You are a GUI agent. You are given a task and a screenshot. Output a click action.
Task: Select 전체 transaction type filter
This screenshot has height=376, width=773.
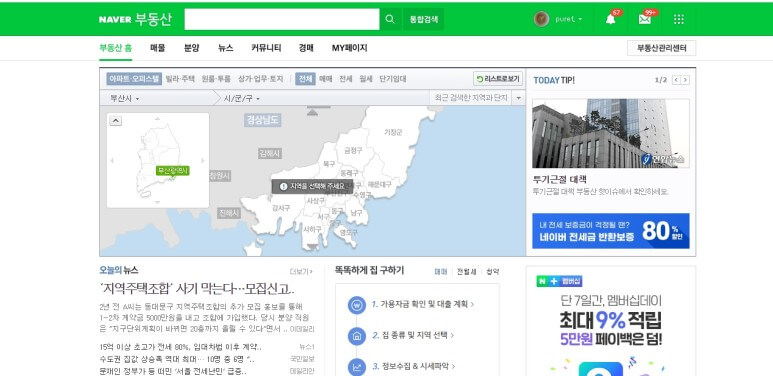click(306, 79)
